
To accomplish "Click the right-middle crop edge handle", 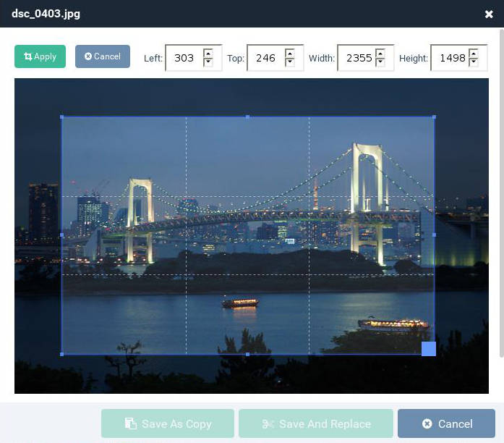I will 435,235.
